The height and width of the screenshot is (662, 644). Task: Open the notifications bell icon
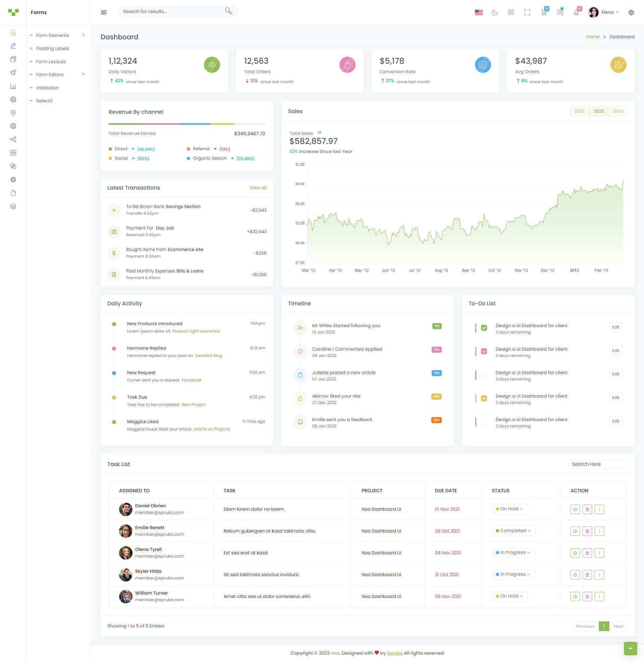576,12
